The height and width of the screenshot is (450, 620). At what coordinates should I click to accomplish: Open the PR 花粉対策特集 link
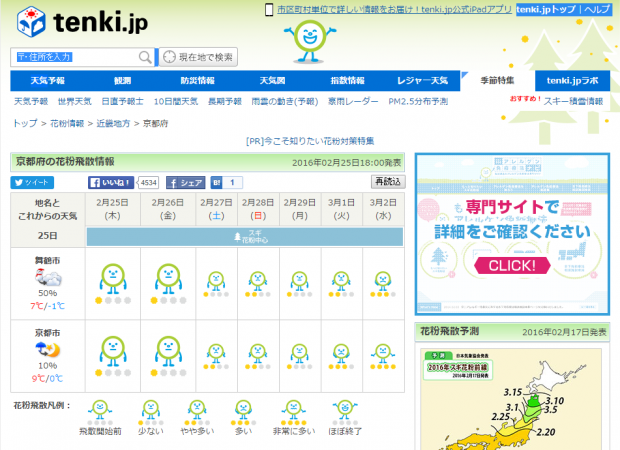click(310, 141)
